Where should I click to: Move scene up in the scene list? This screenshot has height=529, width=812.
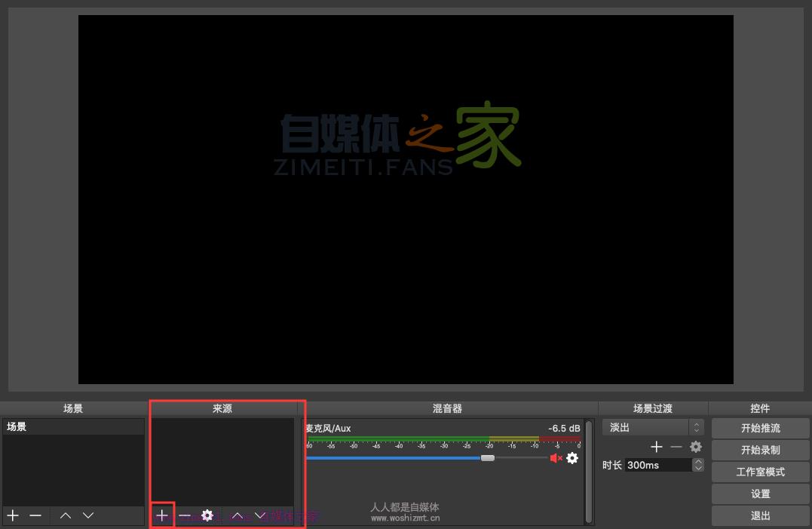(66, 515)
